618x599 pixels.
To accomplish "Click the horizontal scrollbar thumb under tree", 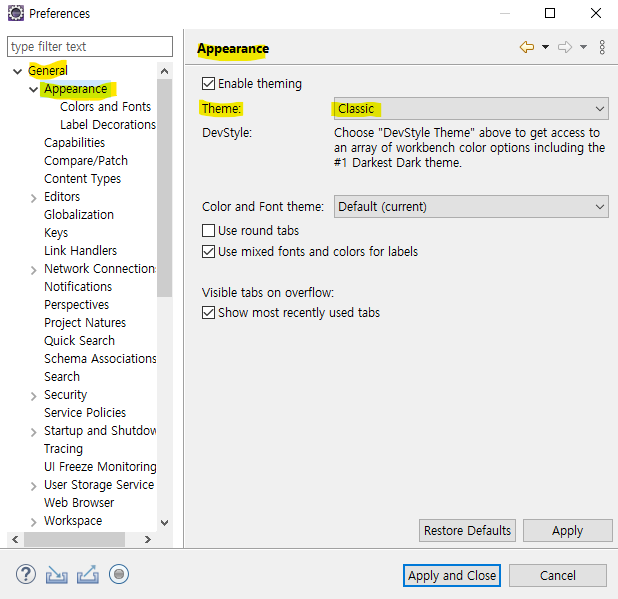I will tap(74, 539).
